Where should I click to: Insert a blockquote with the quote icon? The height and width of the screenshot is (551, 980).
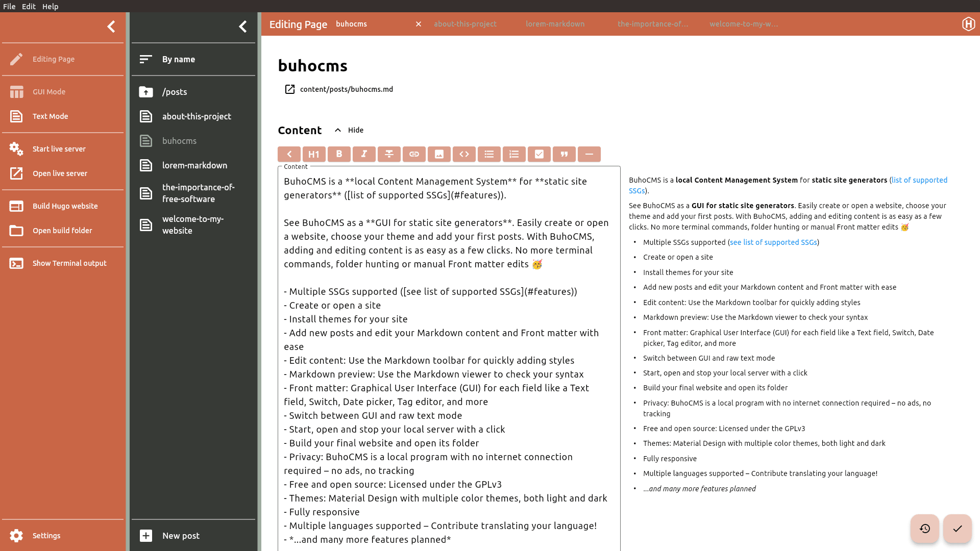564,154
